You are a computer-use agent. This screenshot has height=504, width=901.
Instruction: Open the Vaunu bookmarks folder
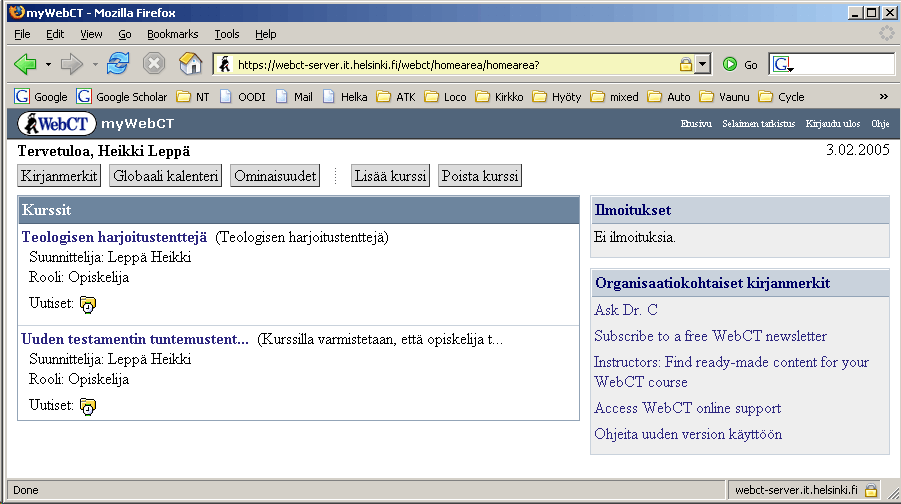(x=725, y=97)
